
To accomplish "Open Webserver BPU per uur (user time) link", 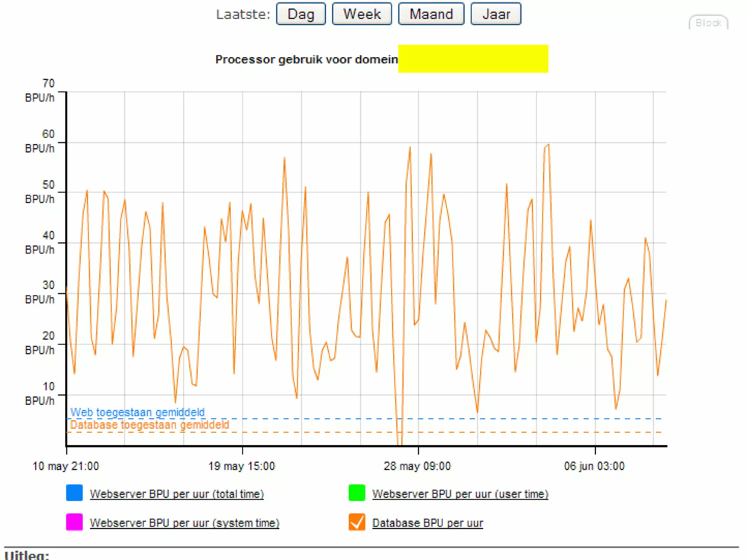I will point(460,494).
